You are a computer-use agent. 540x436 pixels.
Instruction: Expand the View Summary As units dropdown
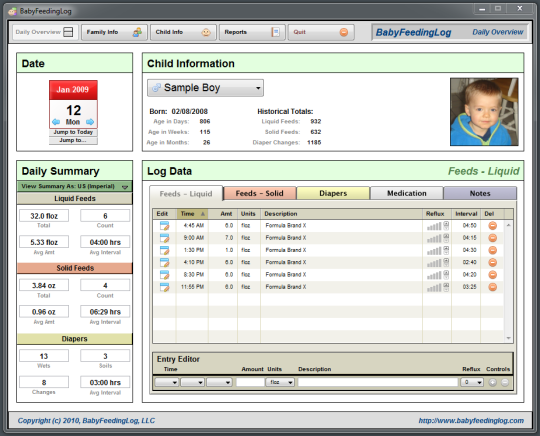75,186
